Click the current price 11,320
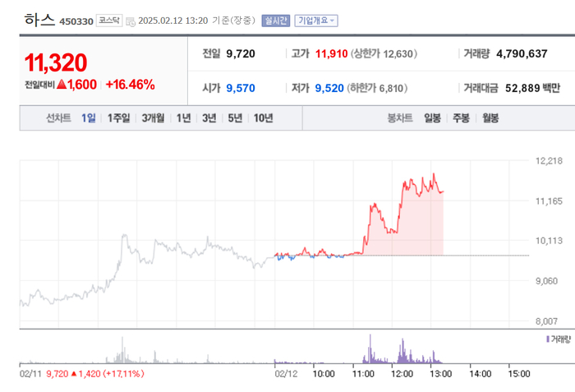 56,62
